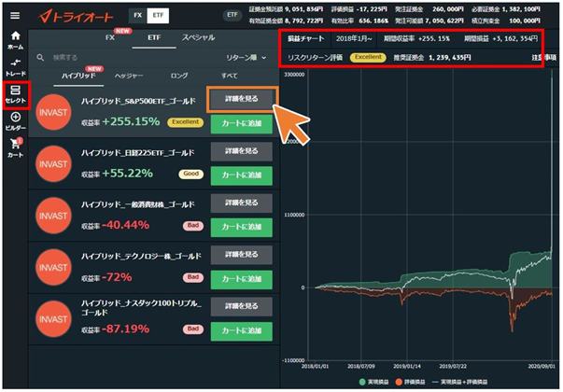View details of ハイブリッド_S&P500ETF_ゴールド

point(241,99)
